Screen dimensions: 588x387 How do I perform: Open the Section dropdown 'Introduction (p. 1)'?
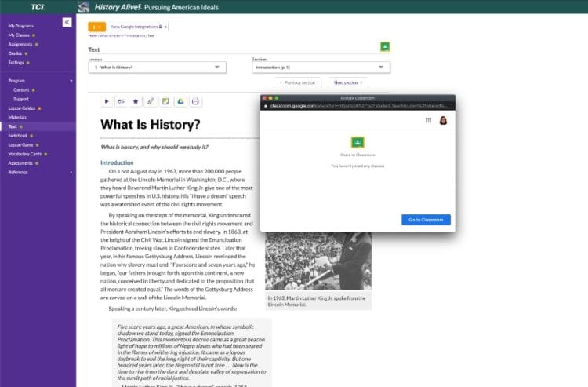point(320,68)
